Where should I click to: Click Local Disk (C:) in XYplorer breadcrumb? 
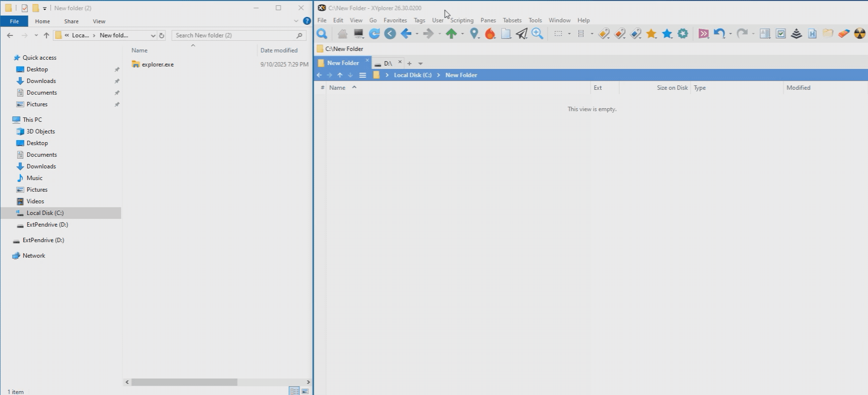[x=413, y=75]
